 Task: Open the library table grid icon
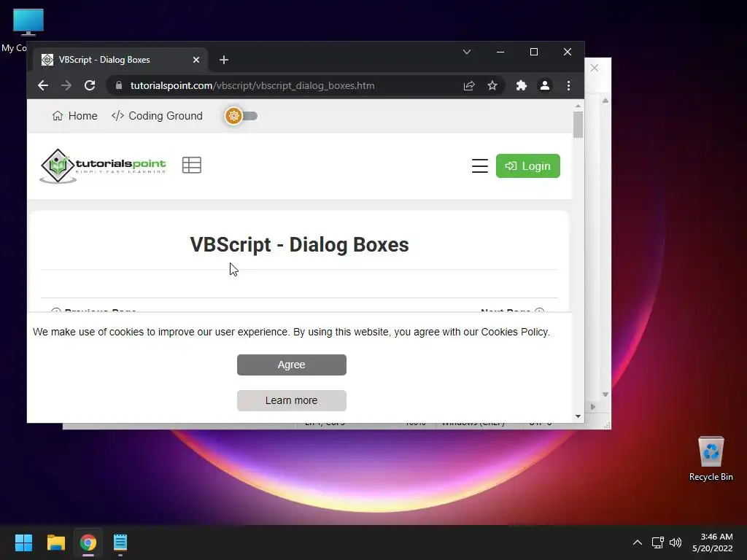(x=192, y=166)
